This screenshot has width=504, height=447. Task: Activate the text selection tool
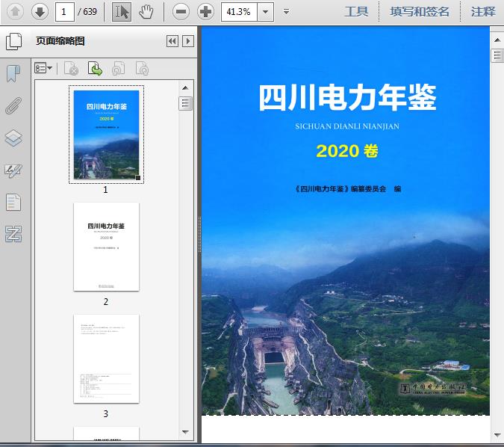click(x=122, y=12)
